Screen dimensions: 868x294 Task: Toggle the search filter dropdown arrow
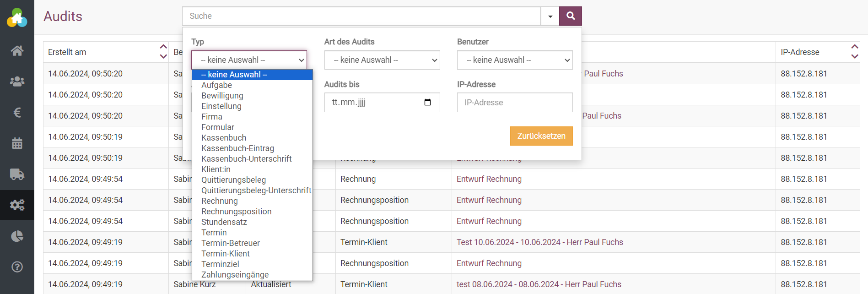point(550,16)
